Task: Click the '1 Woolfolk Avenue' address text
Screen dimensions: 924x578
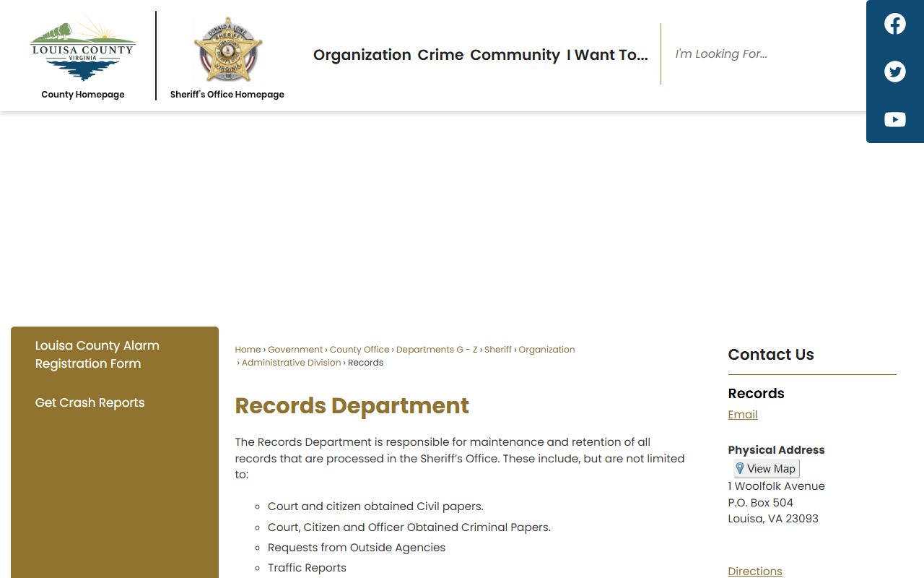Action: pyautogui.click(x=776, y=486)
